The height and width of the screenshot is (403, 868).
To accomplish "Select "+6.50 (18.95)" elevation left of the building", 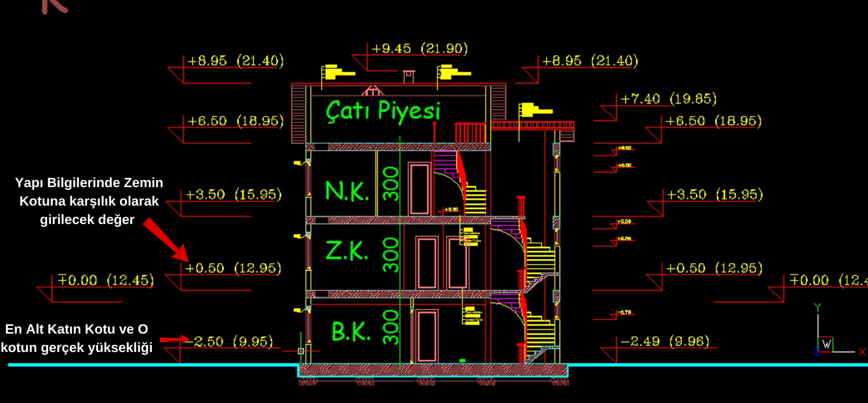I will (235, 121).
